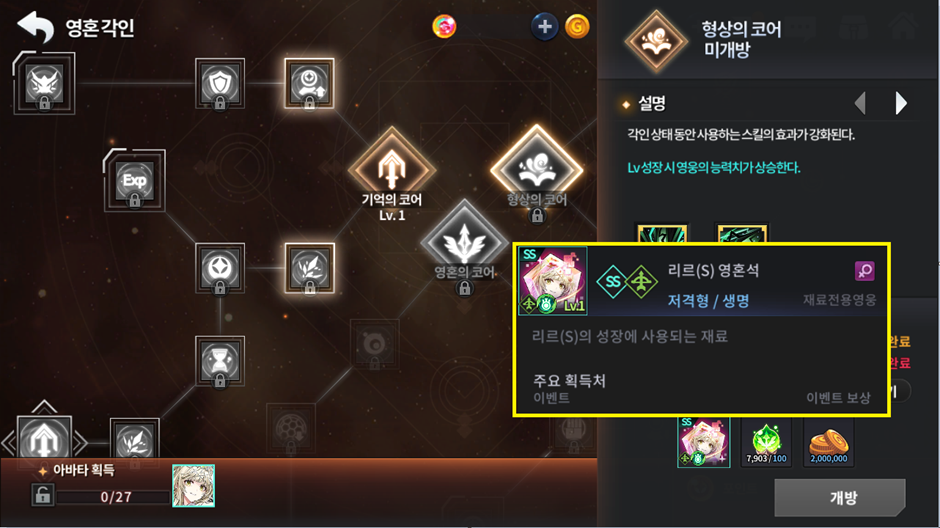Click the 2,000,000 gold coins cost
This screenshot has height=528, width=940.
tap(828, 442)
